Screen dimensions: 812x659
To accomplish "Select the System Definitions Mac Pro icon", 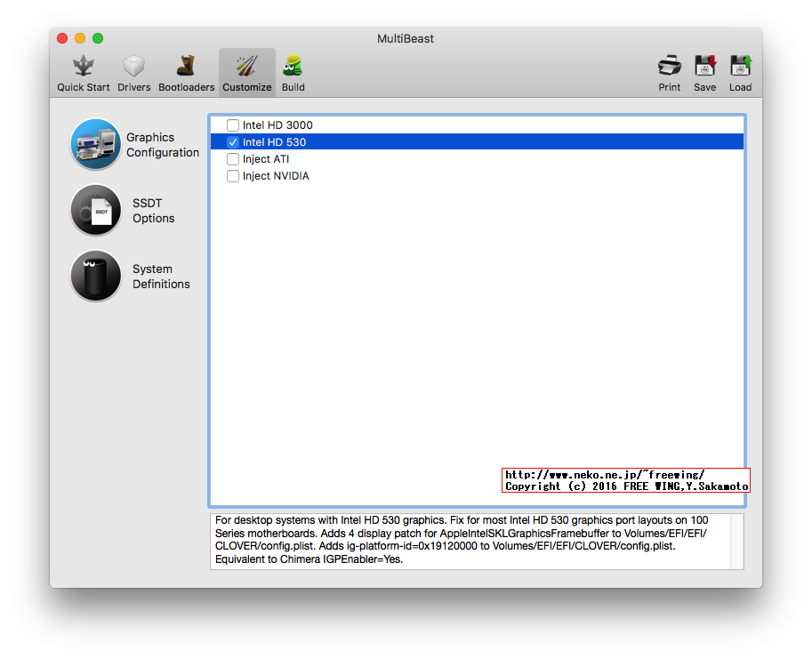I will click(96, 276).
